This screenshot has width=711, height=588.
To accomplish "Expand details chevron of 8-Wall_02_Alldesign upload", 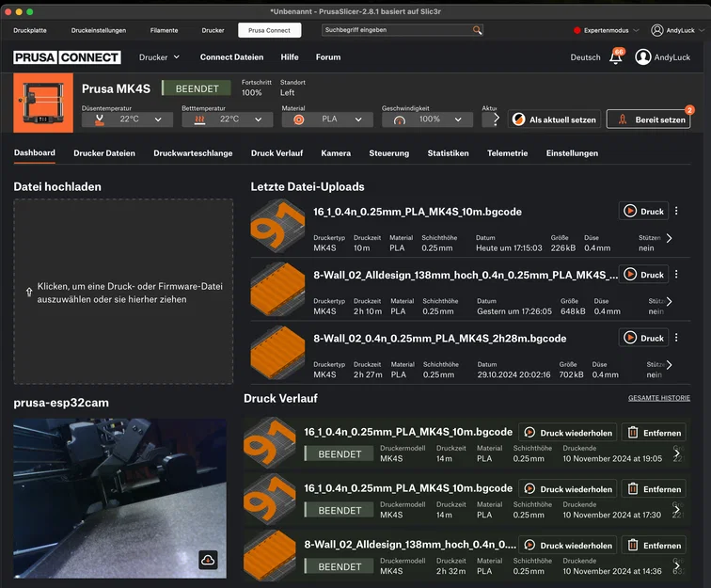I will click(x=670, y=302).
